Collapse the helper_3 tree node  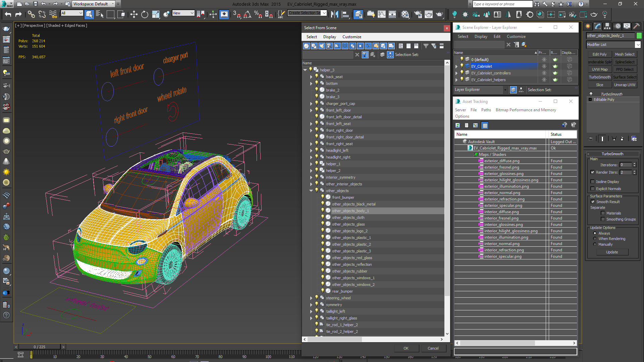305,70
